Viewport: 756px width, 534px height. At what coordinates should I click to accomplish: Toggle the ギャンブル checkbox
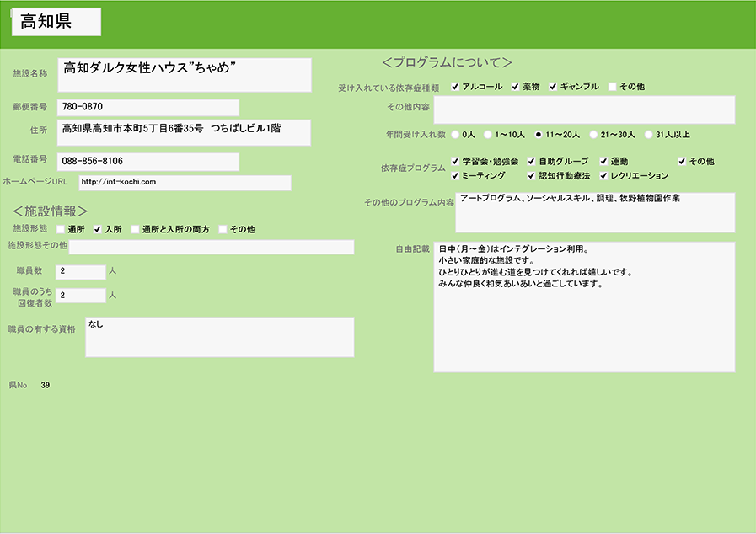point(554,87)
